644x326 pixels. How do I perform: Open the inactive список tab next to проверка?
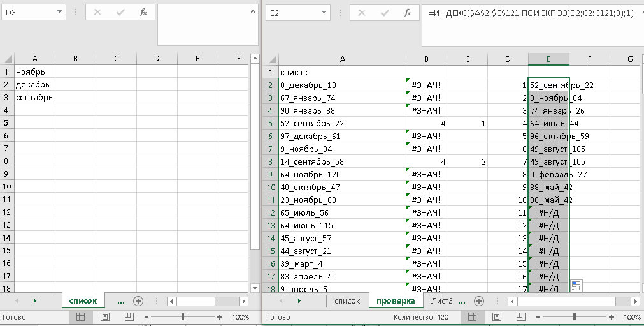347,301
